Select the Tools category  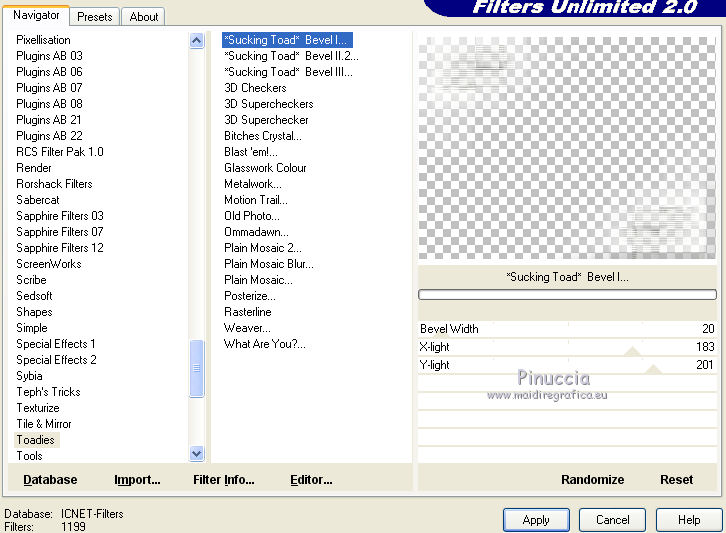30,456
